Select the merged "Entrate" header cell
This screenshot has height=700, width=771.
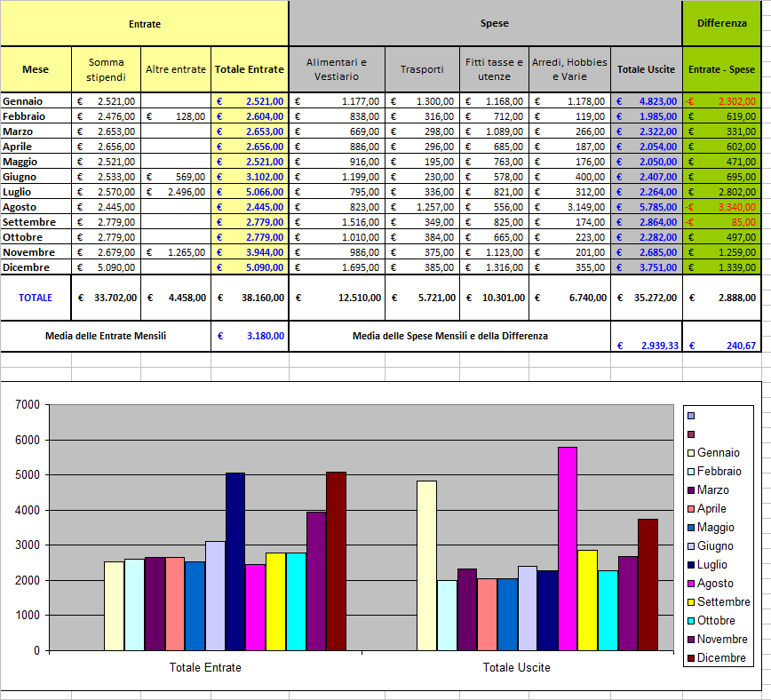(145, 22)
